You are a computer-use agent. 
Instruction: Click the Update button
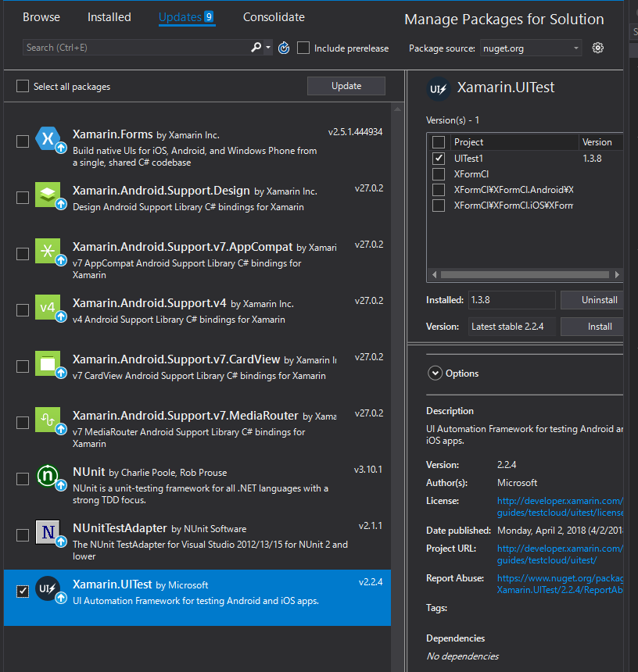pos(346,86)
